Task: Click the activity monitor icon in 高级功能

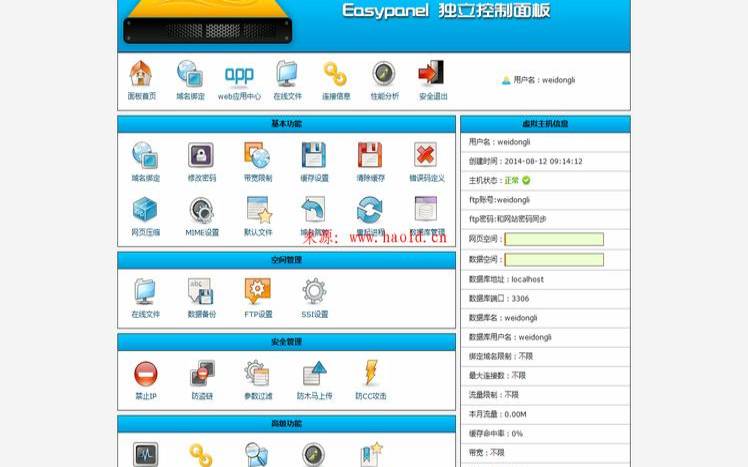Action: 145,454
